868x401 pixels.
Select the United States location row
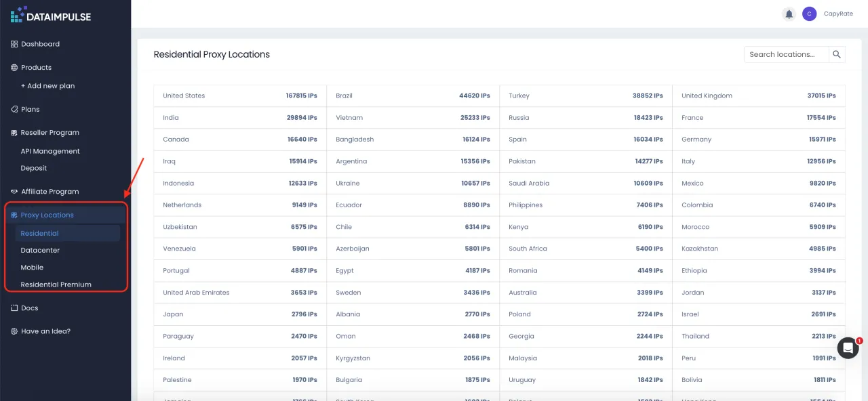pyautogui.click(x=240, y=96)
